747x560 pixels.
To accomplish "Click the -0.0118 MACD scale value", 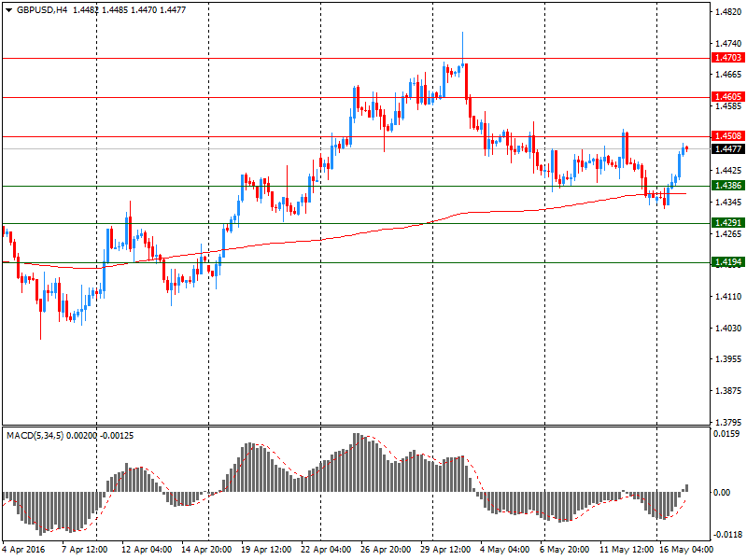I will [726, 534].
